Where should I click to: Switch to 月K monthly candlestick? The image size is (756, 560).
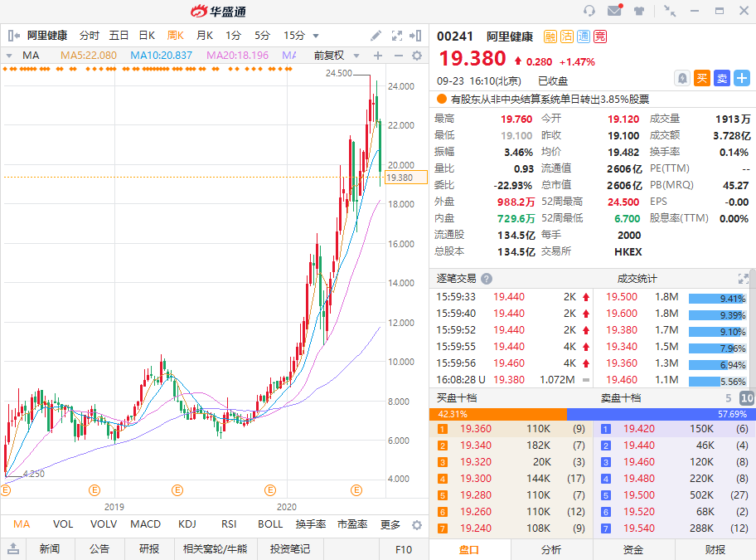point(205,35)
